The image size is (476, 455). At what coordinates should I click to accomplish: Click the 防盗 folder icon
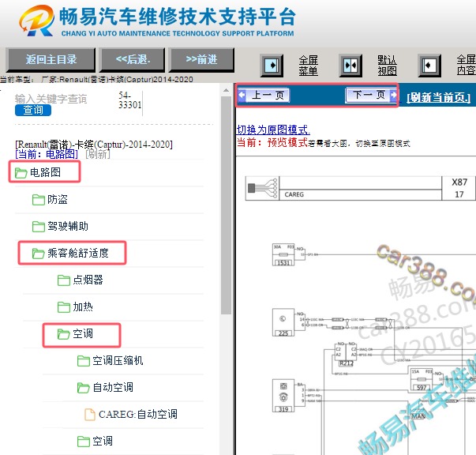click(38, 200)
